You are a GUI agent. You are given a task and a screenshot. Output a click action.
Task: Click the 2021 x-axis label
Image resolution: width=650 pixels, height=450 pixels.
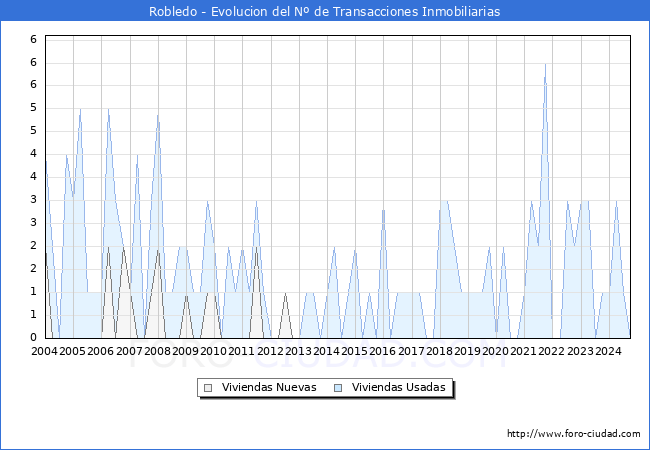click(524, 351)
